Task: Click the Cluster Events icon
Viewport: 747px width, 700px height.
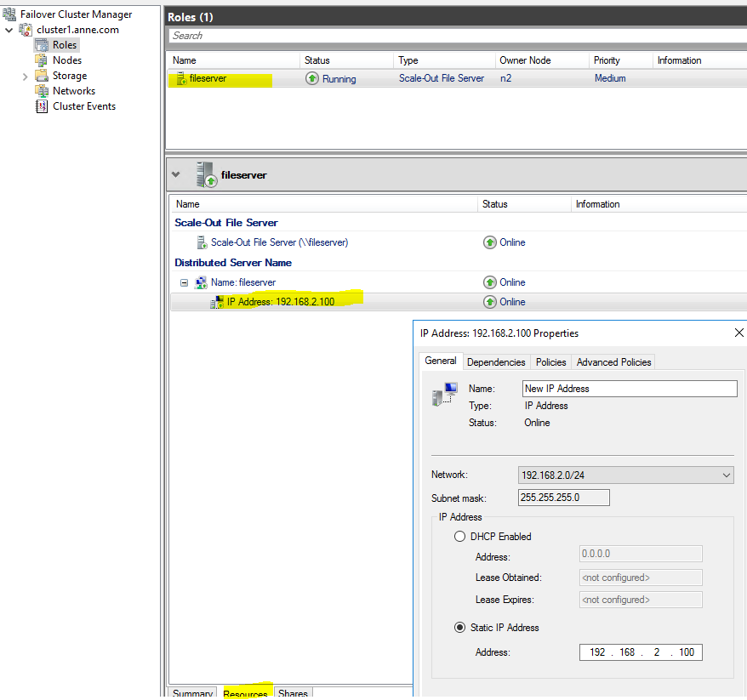Action: point(42,106)
